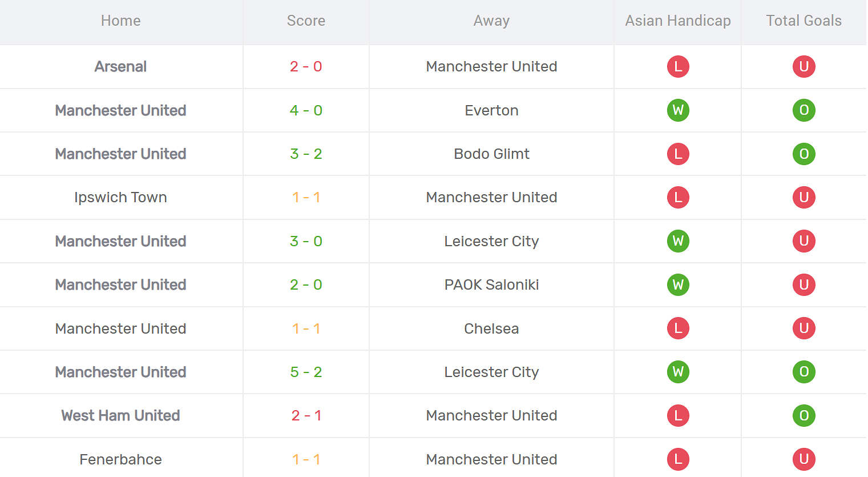Select the 2 - 1 West Ham score
This screenshot has height=477, width=868.
coord(306,415)
